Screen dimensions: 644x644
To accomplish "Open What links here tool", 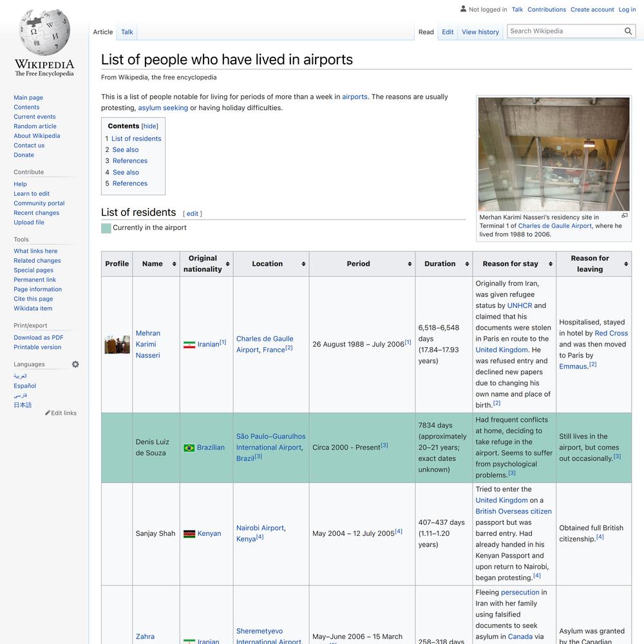I will click(35, 251).
